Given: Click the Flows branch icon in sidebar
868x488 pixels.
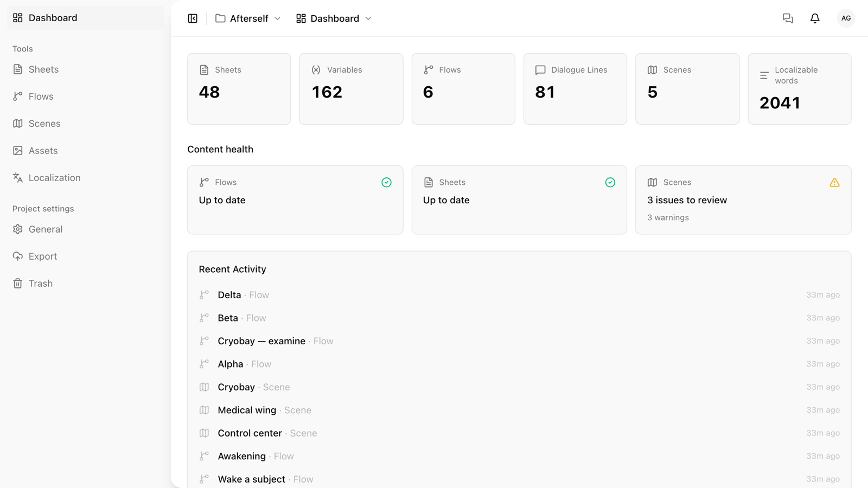Looking at the screenshot, I should point(18,97).
